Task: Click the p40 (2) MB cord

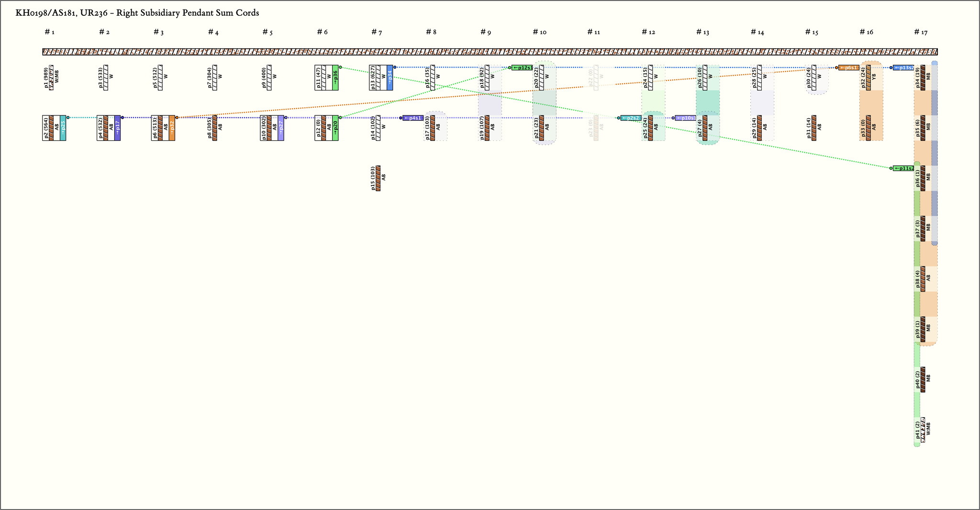Action: click(923, 379)
